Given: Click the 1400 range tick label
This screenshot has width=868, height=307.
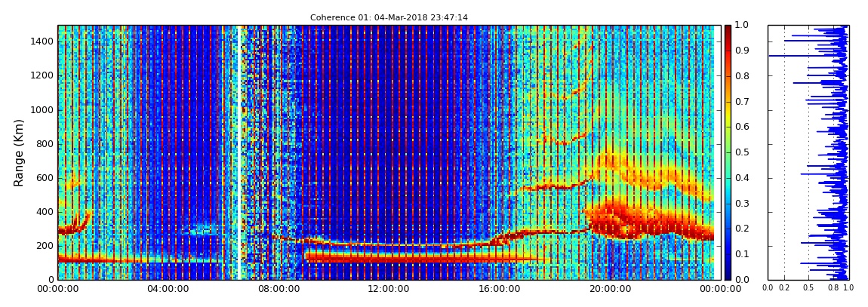Looking at the screenshot, I should [x=42, y=42].
